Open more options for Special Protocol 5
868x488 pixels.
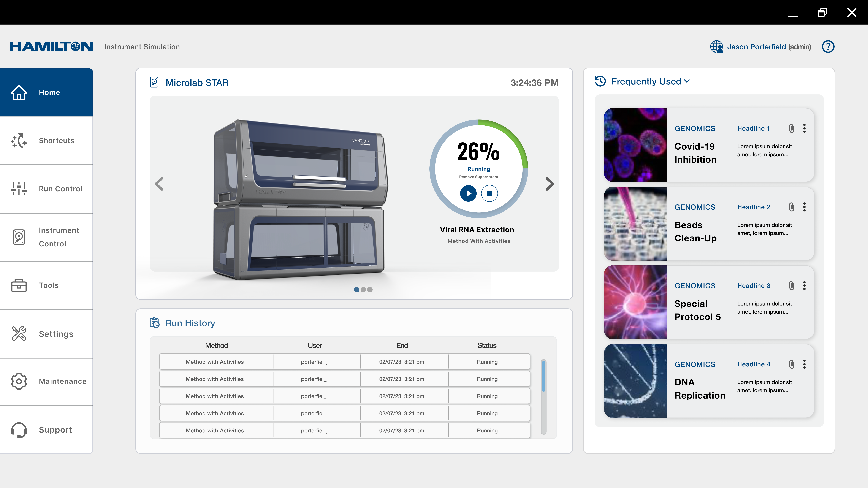[804, 286]
